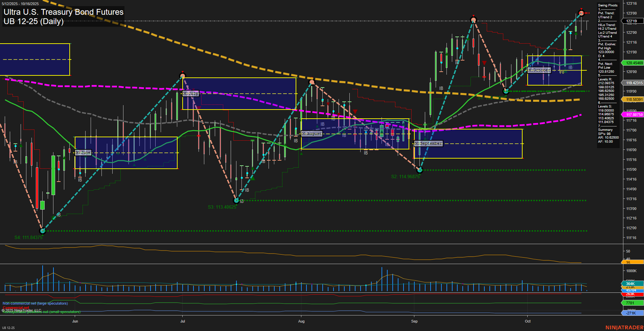Click the S2: 114.96875 support label
The width and height of the screenshot is (644, 331).
click(405, 176)
